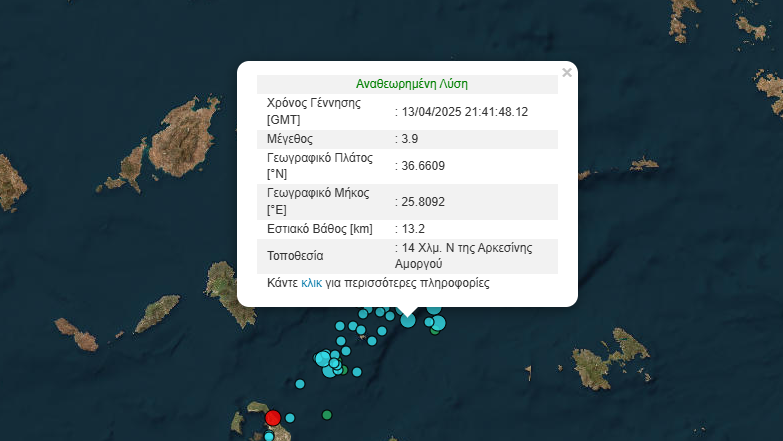Close the earthquake info popup

[x=567, y=73]
